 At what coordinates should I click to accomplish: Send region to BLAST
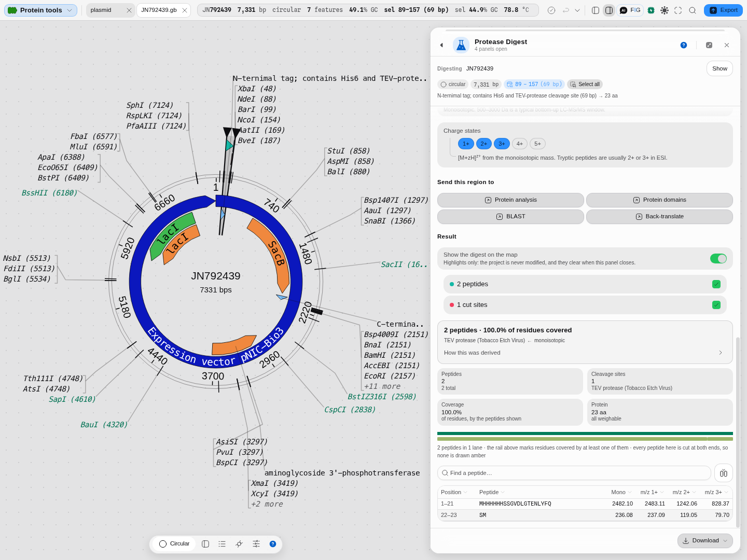(510, 217)
